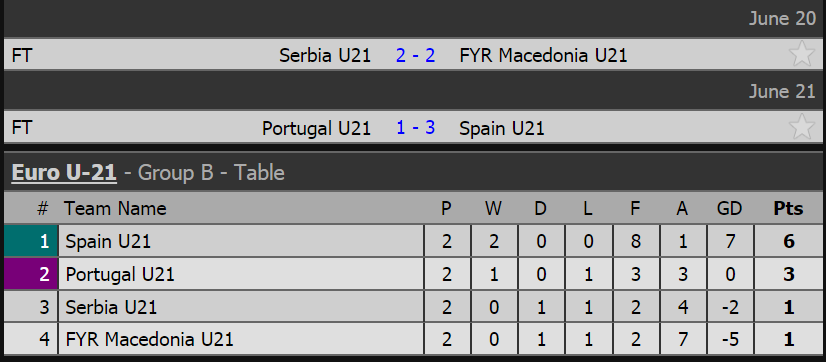This screenshot has height=362, width=826.
Task: Select FYR Macedonia U21 in the fixture row
Action: [x=544, y=55]
